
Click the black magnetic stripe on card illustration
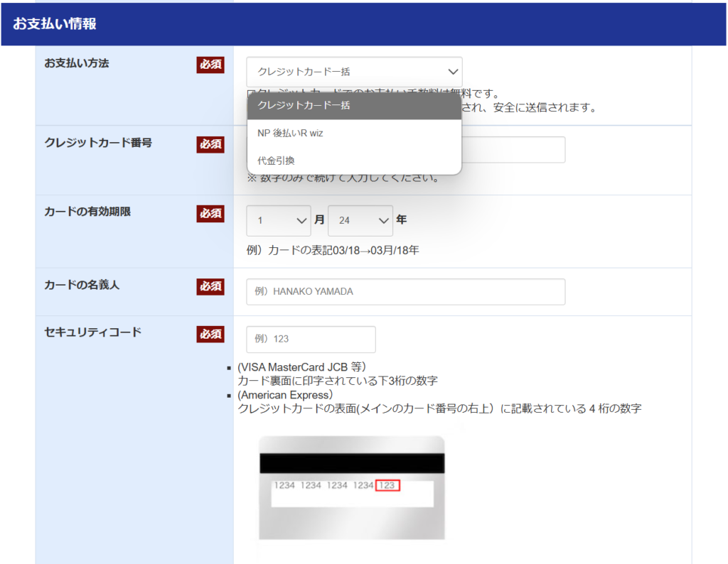point(351,464)
